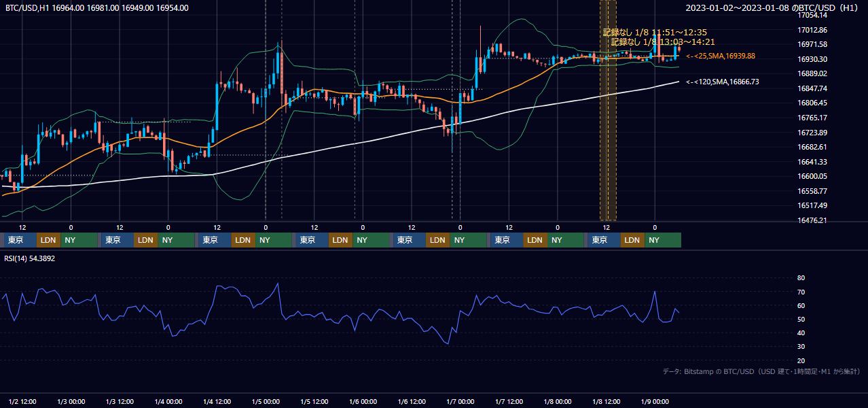This screenshot has height=408, width=868.
Task: Click price axis label 16806.45
Action: pyautogui.click(x=812, y=103)
